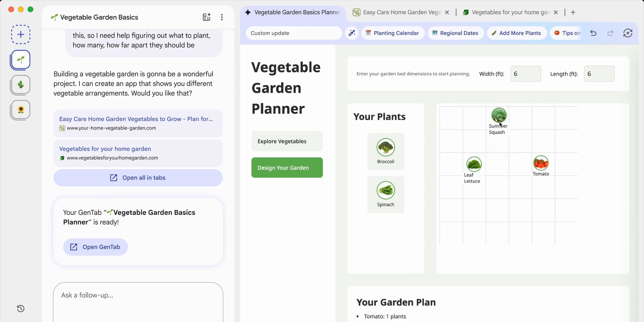This screenshot has width=644, height=322.
Task: Click the refresh GenTab icon
Action: coord(628,33)
